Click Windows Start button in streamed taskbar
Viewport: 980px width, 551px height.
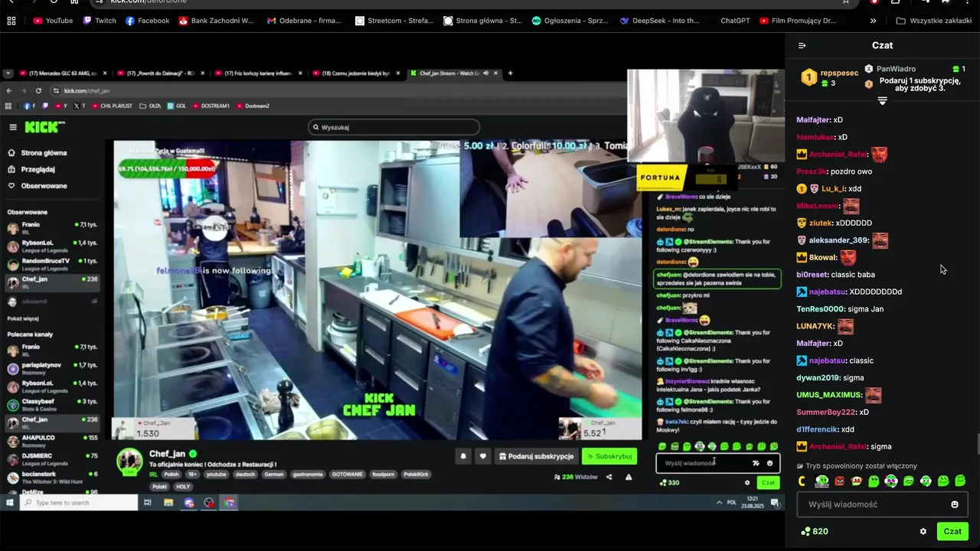pos(9,503)
